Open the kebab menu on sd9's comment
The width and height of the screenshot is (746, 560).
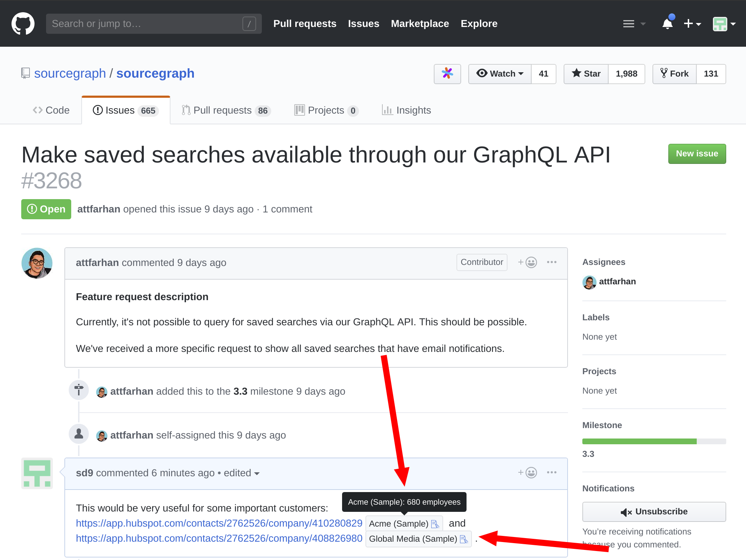pyautogui.click(x=551, y=473)
